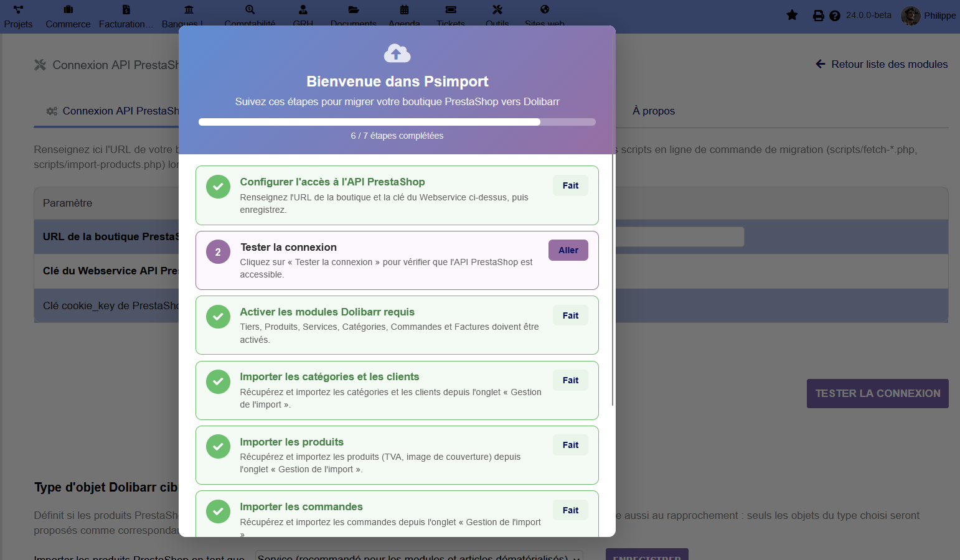Viewport: 960px width, 560px height.
Task: Open the Outils tools icon
Action: (497, 9)
